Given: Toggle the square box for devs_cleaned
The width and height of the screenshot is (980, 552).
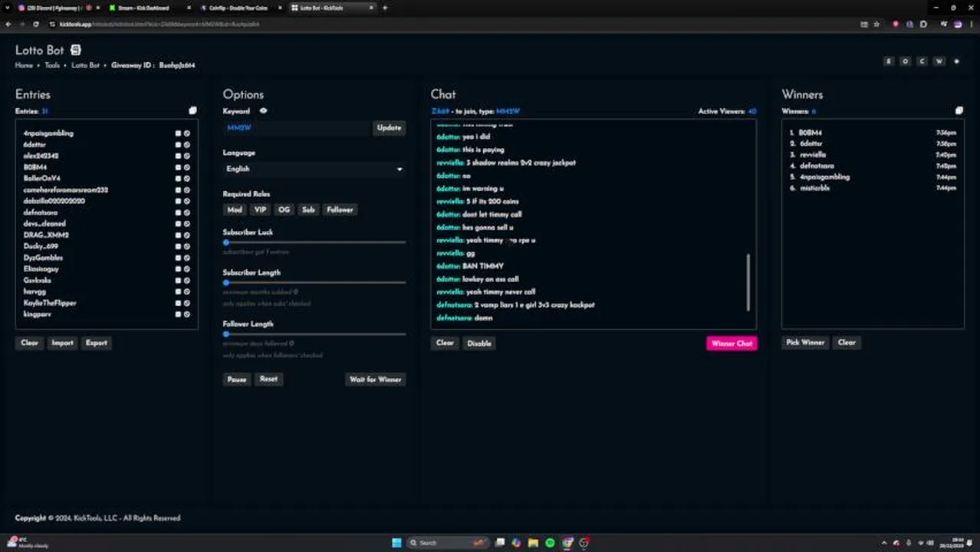Looking at the screenshot, I should point(178,224).
